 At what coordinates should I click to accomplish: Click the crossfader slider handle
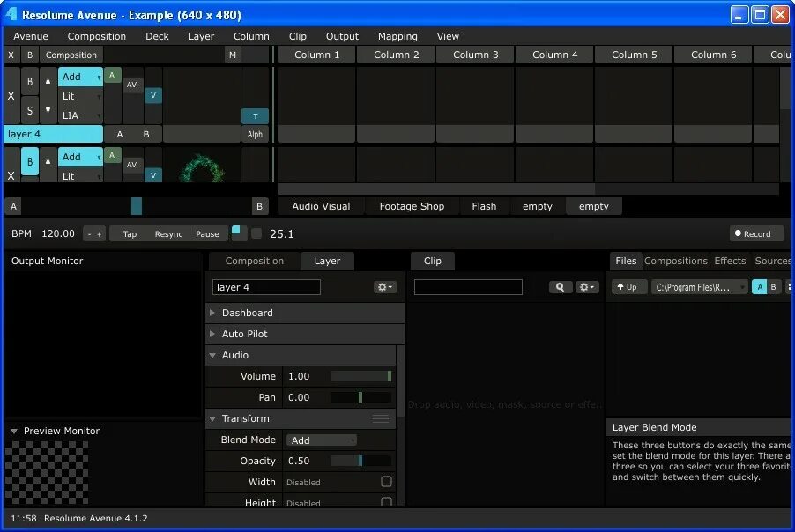pyautogui.click(x=137, y=206)
